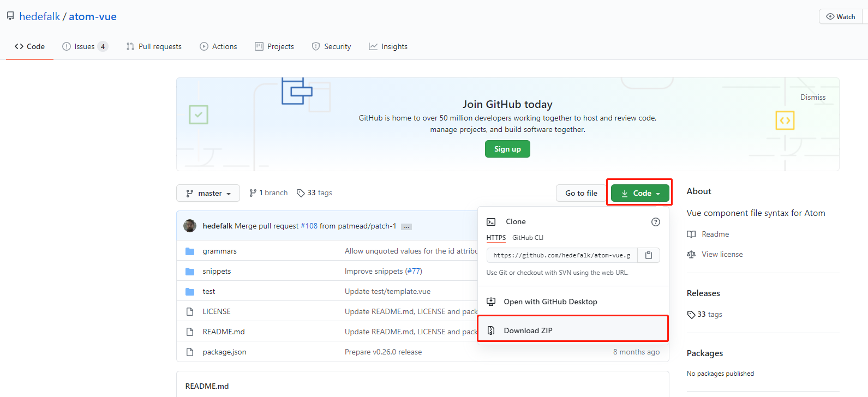Click the clone URL input field

tap(562, 255)
